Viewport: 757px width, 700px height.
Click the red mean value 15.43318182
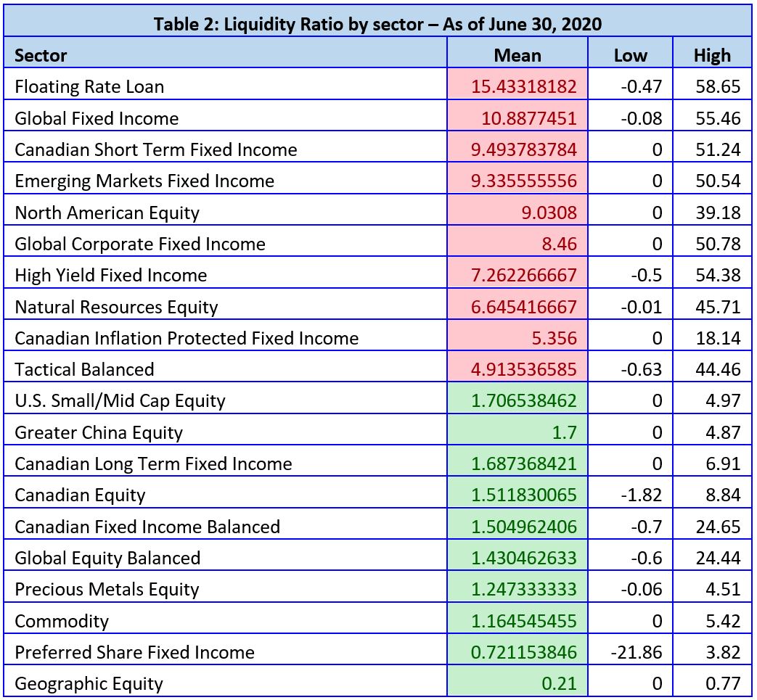pyautogui.click(x=523, y=86)
